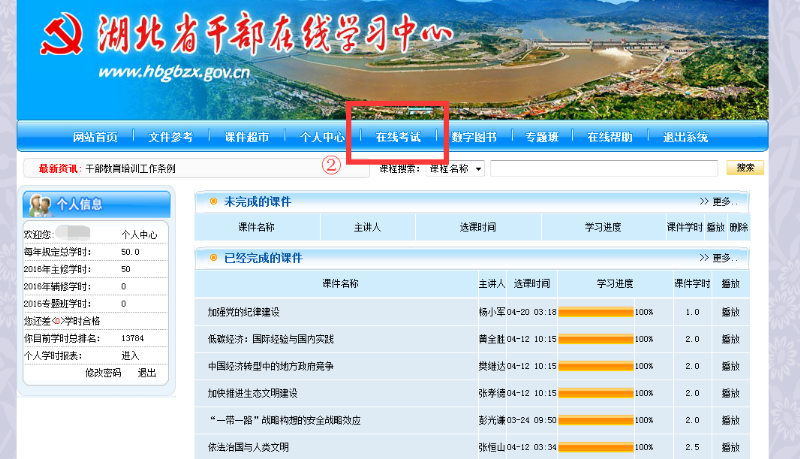
Task: Click the orange bullet icon beside 已经完成的课件
Action: (213, 258)
